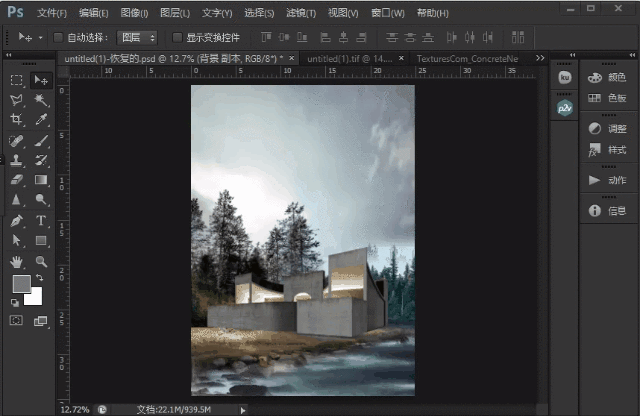The height and width of the screenshot is (416, 640).
Task: Pick the white background color swatch
Action: point(35,297)
